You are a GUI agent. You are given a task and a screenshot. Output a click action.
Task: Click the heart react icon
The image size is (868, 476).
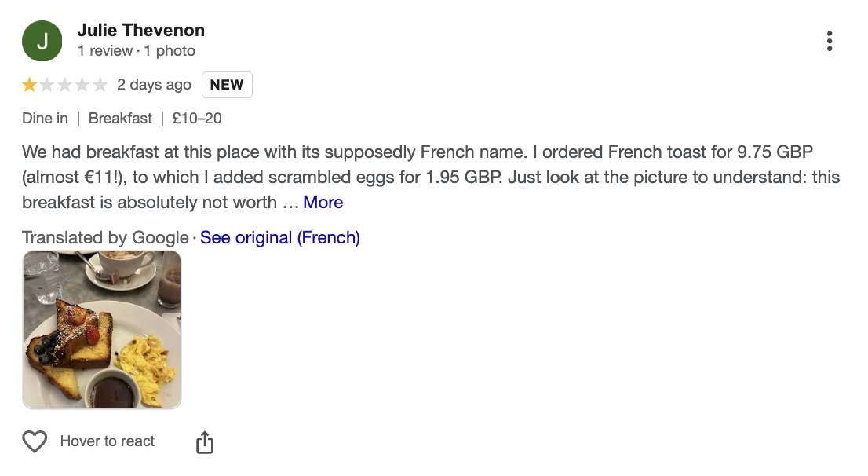point(35,441)
